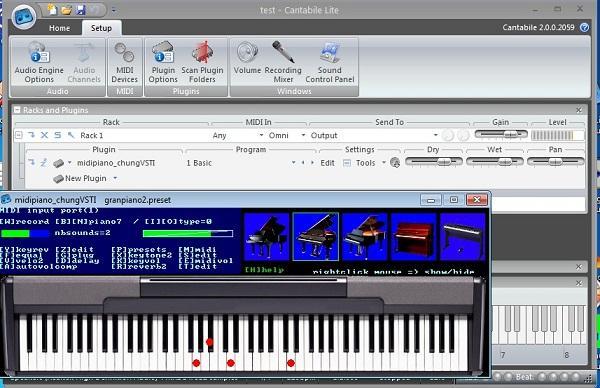
Task: Select the Setup ribbon tab
Action: point(101,28)
